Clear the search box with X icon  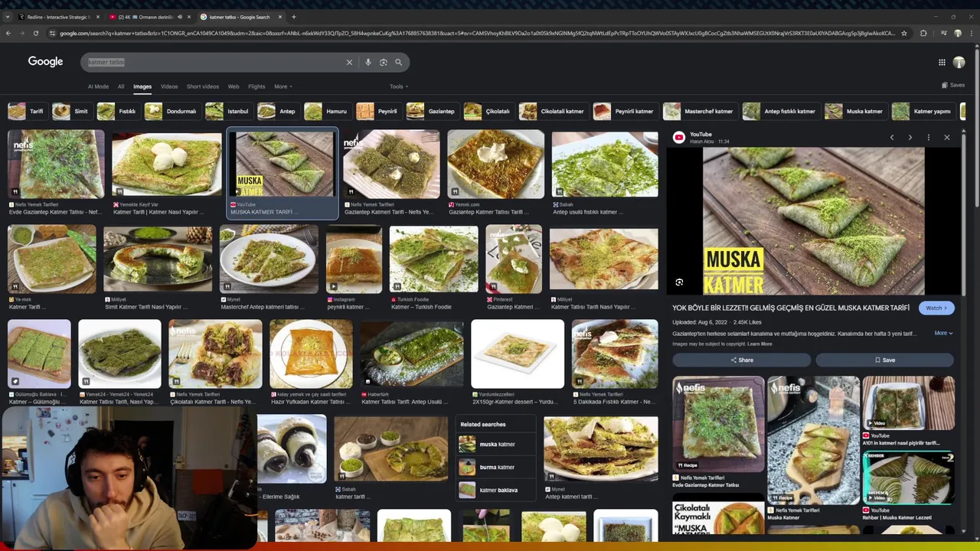pos(349,62)
